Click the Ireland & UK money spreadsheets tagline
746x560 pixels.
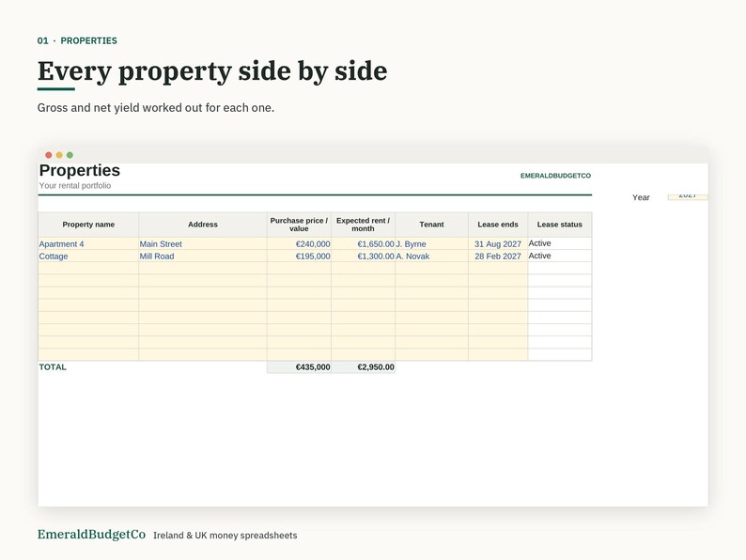(225, 536)
